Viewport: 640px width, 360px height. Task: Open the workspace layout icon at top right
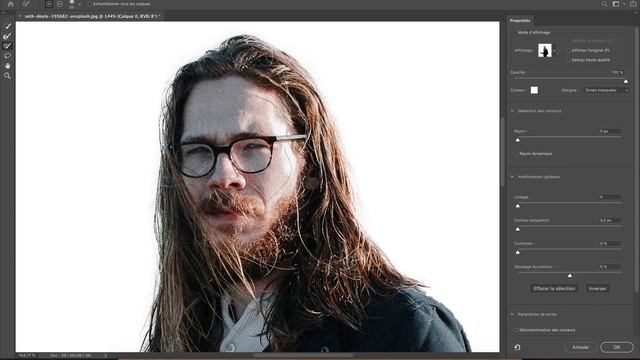[x=616, y=4]
